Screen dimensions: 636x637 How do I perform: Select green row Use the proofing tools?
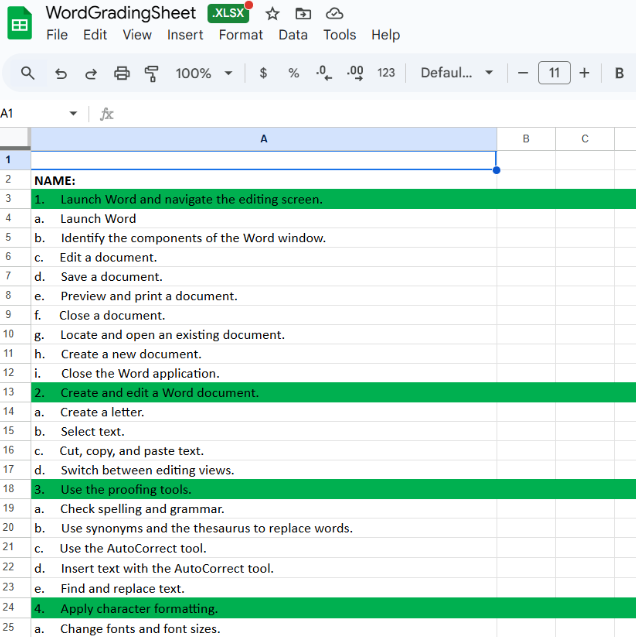[264, 489]
